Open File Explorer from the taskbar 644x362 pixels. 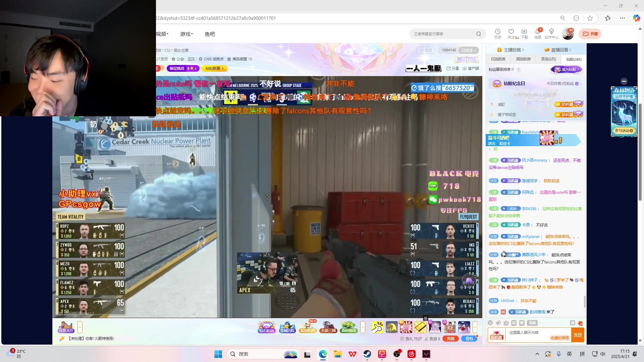coord(337,354)
